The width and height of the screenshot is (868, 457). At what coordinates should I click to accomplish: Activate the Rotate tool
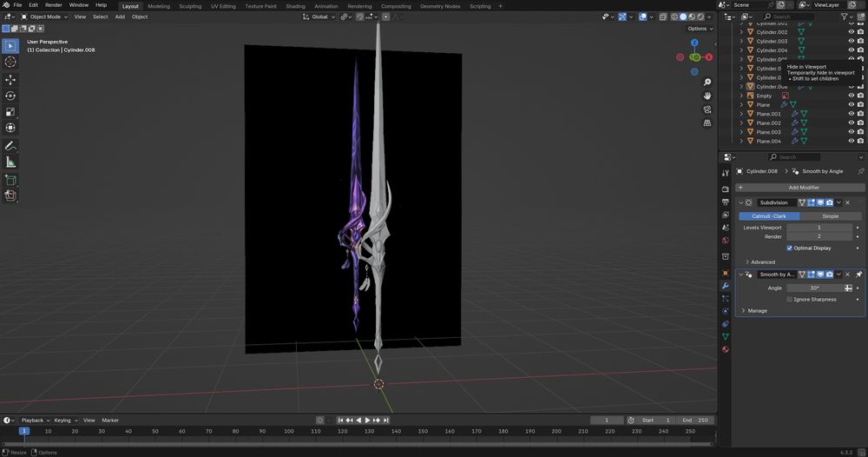click(x=10, y=96)
